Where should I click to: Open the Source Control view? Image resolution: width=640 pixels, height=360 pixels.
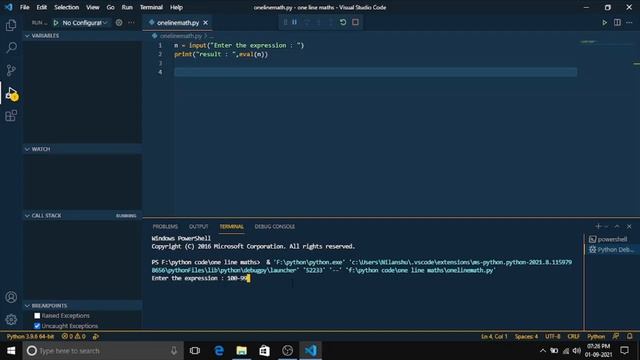[11, 70]
